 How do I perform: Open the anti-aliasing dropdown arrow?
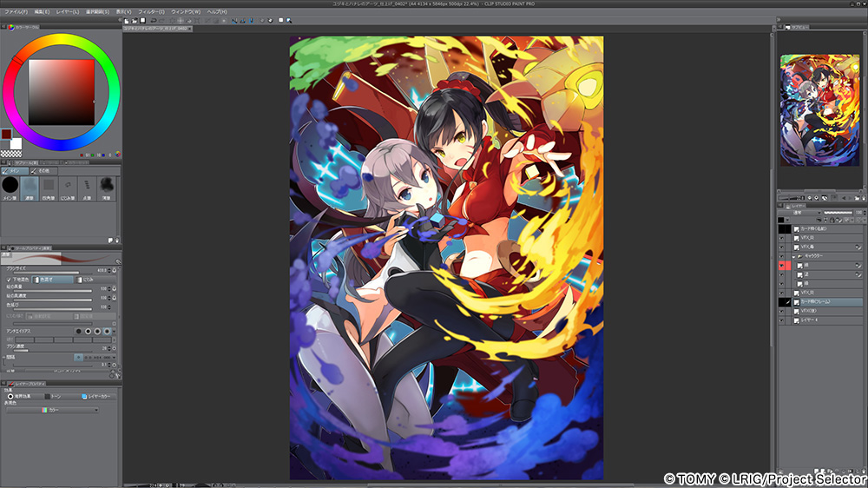point(114,331)
